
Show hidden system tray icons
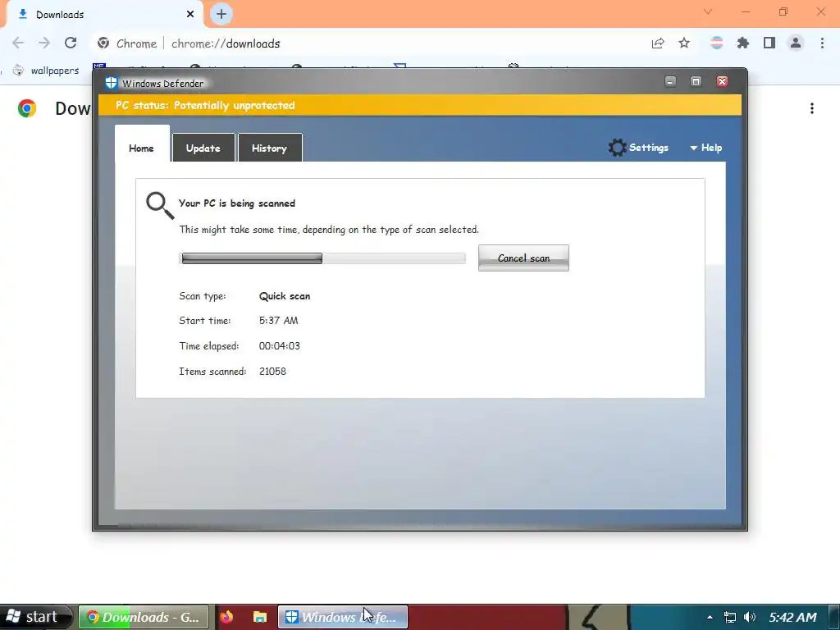(710, 617)
